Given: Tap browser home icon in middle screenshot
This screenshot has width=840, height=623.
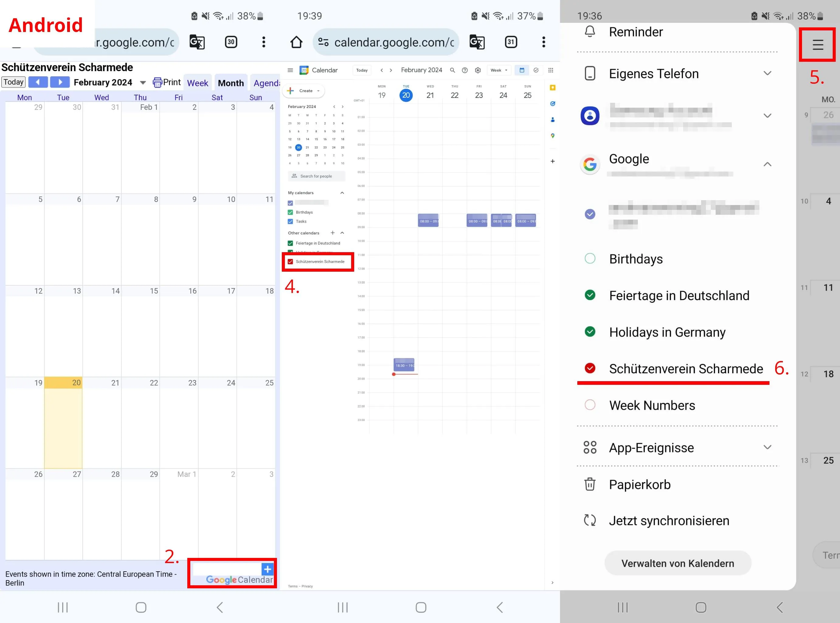Looking at the screenshot, I should [x=296, y=42].
